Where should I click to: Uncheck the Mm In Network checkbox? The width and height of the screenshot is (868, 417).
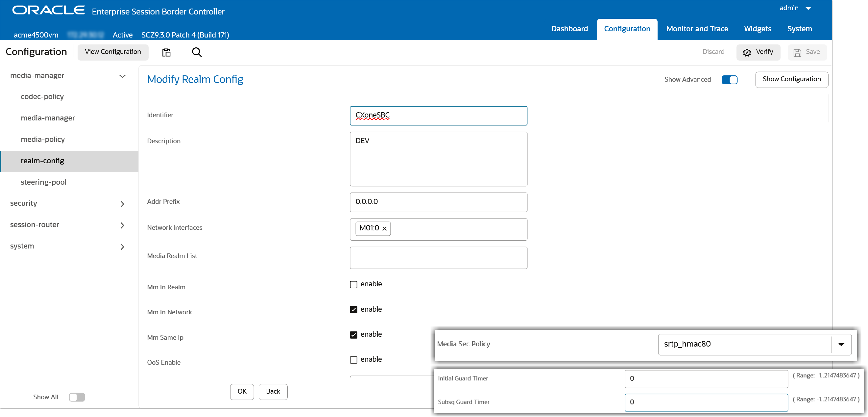tap(353, 309)
